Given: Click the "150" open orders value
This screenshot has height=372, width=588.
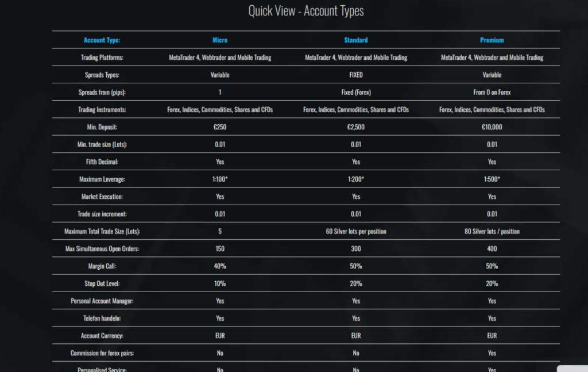Looking at the screenshot, I should 220,249.
